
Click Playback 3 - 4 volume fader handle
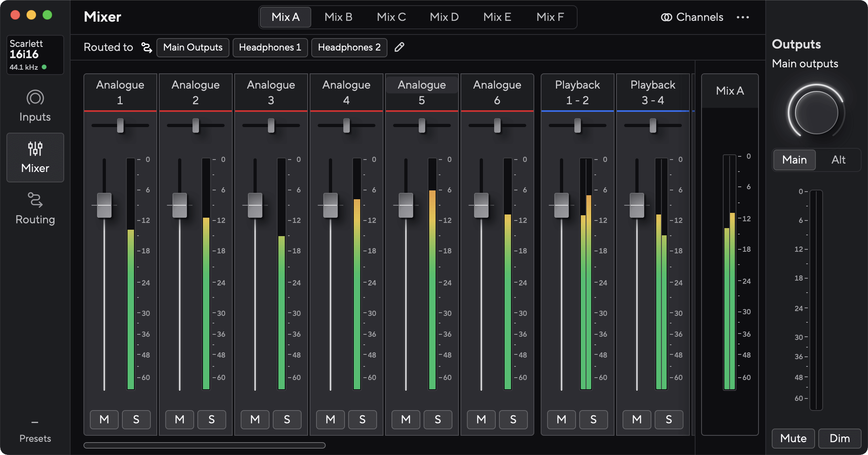pos(637,205)
